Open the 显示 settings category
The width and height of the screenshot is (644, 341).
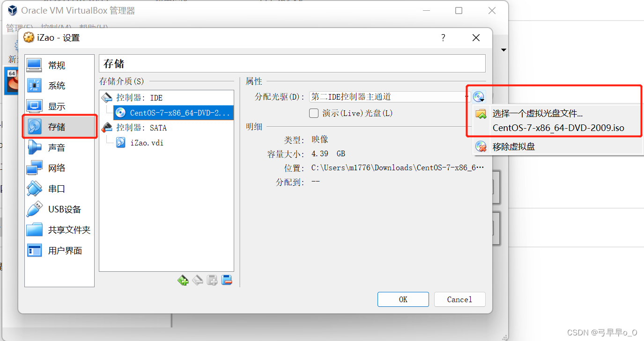tap(59, 107)
